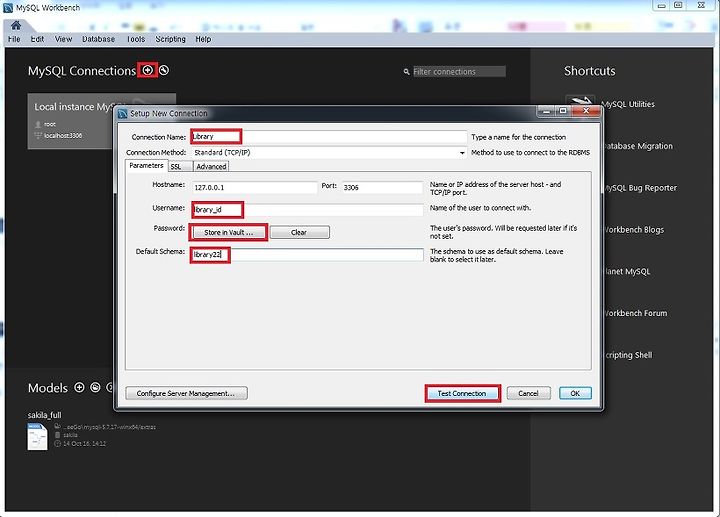This screenshot has height=517, width=720.
Task: Switch to the Advanced tab
Action: (x=211, y=167)
